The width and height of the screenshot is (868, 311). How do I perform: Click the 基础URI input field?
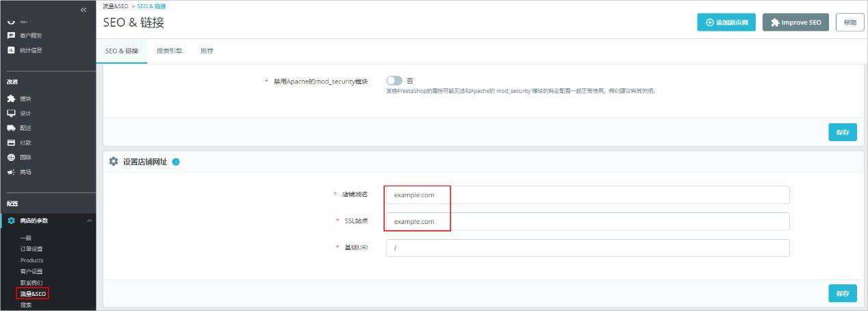[587, 248]
